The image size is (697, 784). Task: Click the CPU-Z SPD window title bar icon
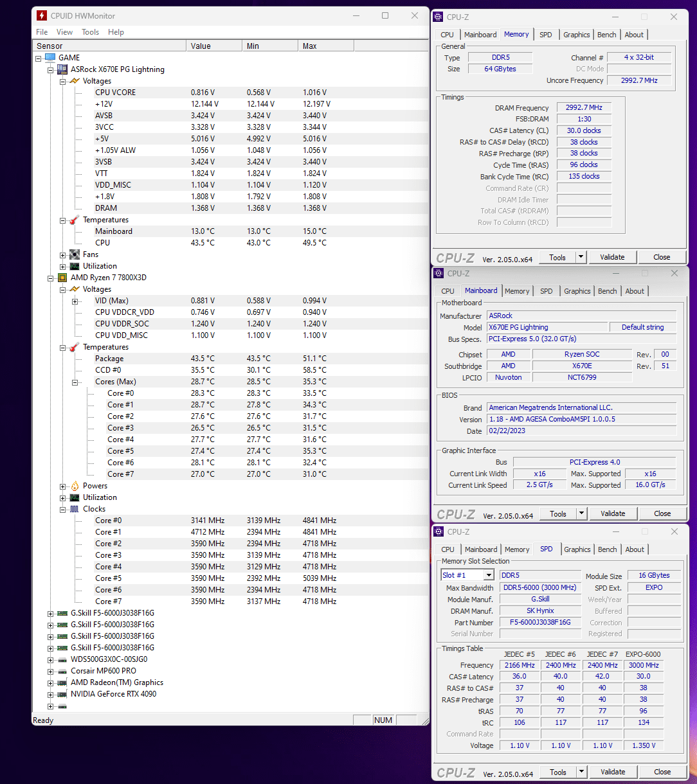[439, 531]
